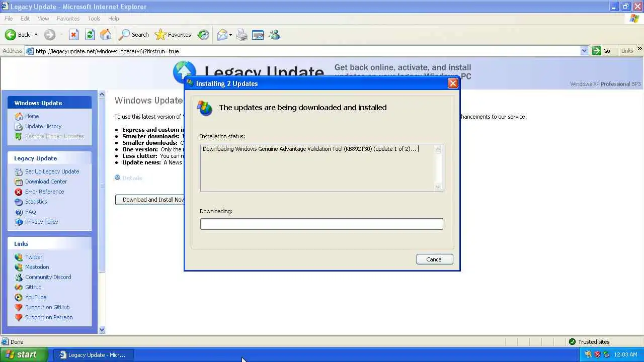The image size is (644, 362).
Task: Close the Installing 2 Updates dialog
Action: point(453,83)
